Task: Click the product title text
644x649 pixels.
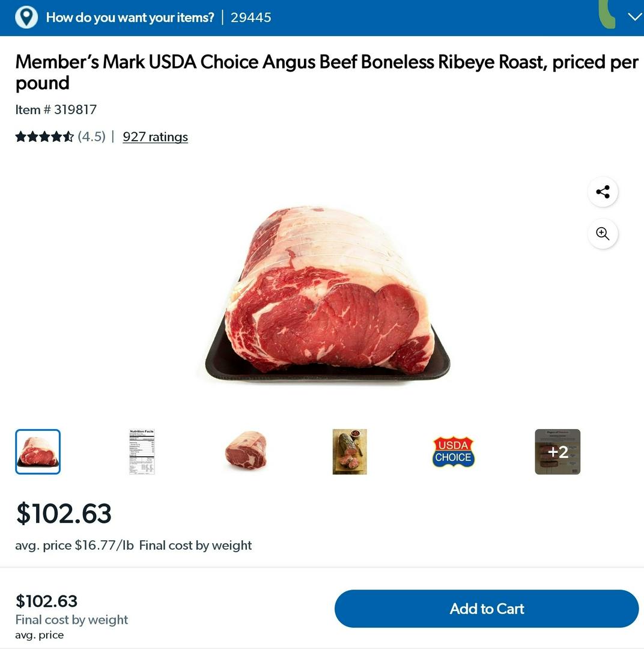Action: click(x=327, y=73)
